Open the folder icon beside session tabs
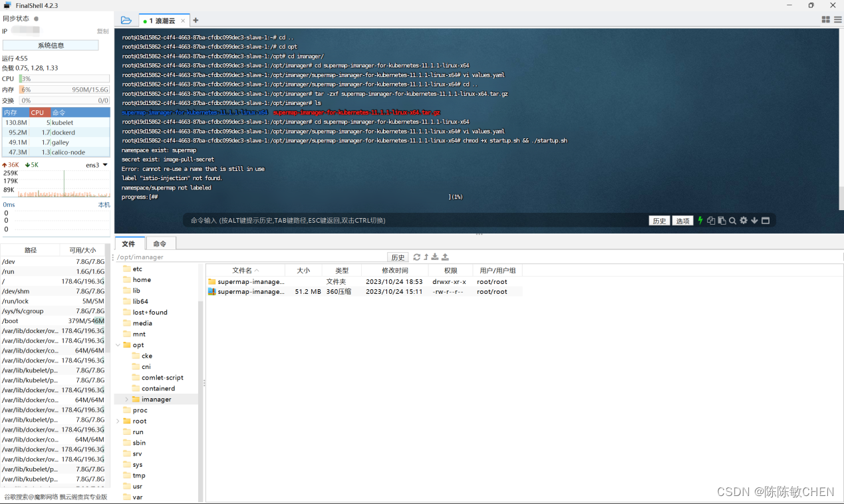This screenshot has width=844, height=504. [x=126, y=21]
